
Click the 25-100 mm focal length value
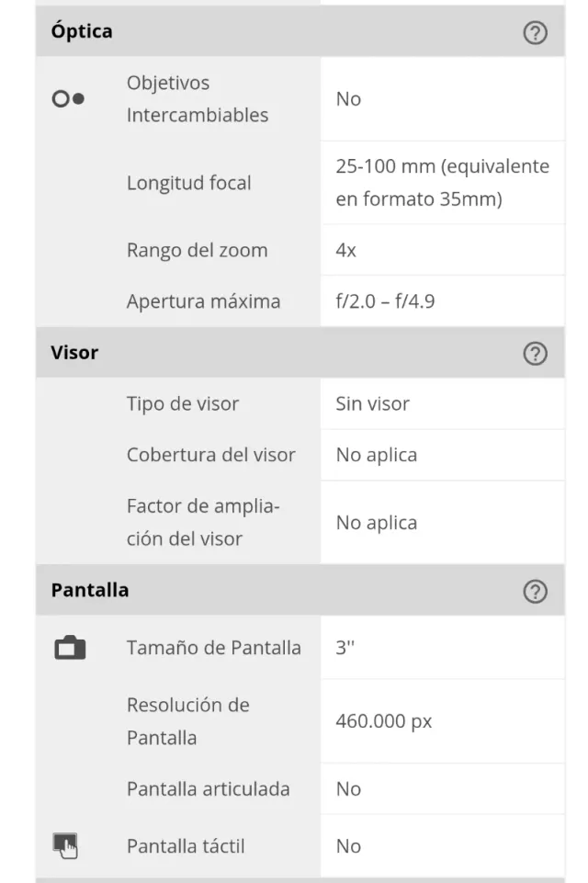[442, 183]
